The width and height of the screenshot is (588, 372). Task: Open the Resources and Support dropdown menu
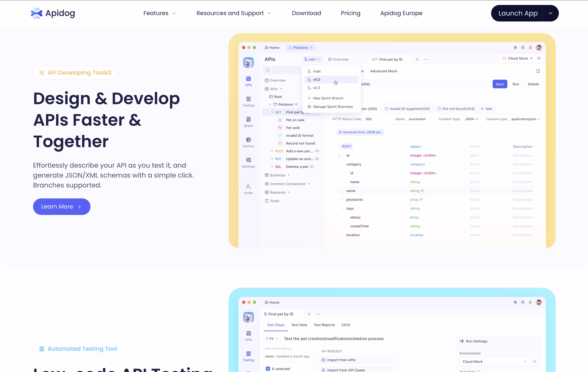pos(234,13)
